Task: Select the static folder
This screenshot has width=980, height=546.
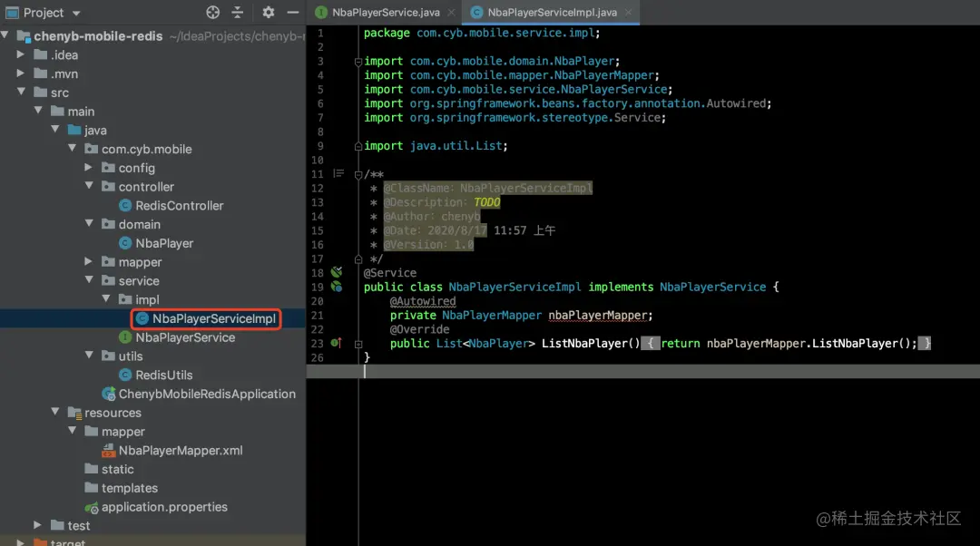Action: pos(117,469)
